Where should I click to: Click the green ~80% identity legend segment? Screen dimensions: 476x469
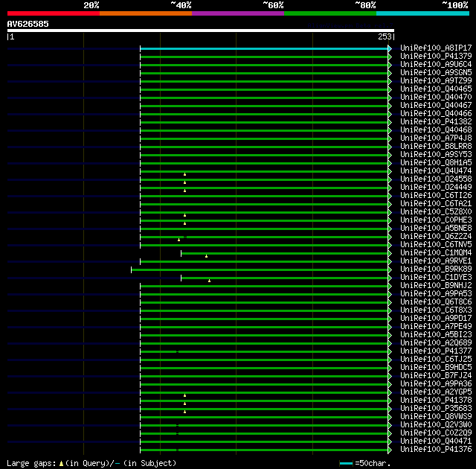(x=330, y=13)
